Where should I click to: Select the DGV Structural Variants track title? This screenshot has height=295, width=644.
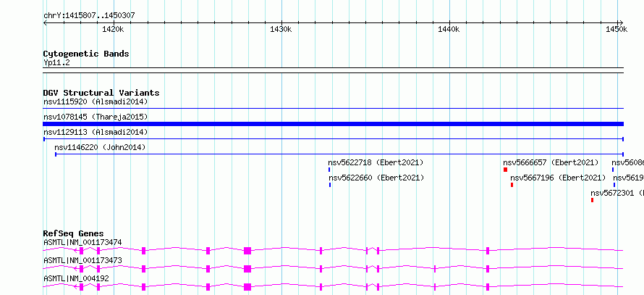(x=101, y=93)
